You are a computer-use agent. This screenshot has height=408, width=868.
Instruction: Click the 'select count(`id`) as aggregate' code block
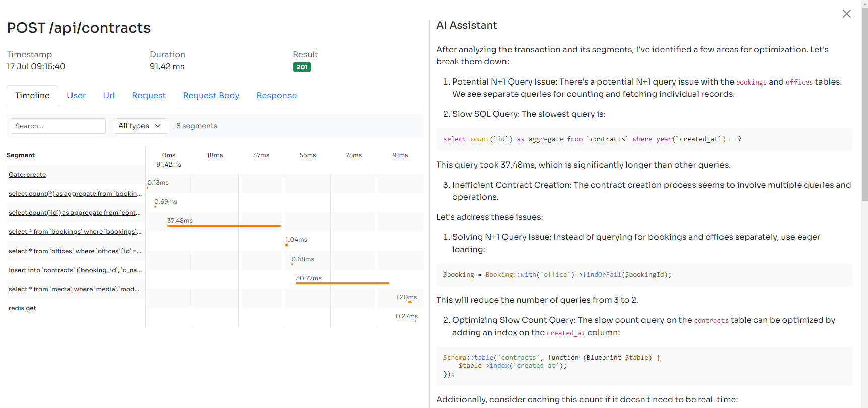pyautogui.click(x=644, y=139)
